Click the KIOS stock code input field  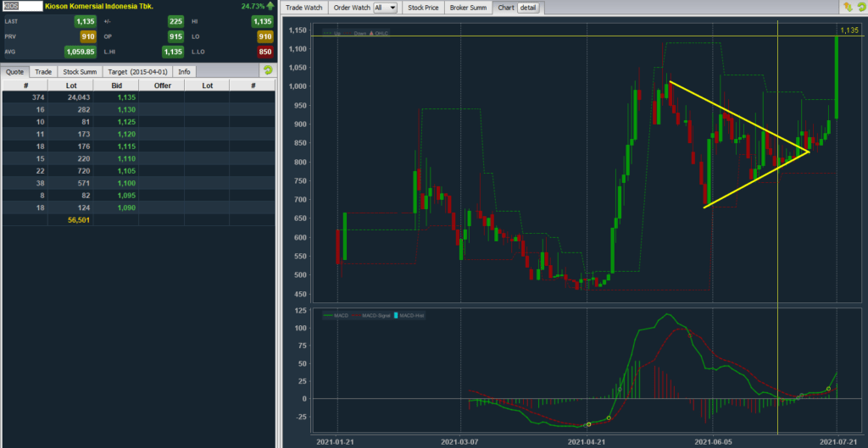click(23, 7)
